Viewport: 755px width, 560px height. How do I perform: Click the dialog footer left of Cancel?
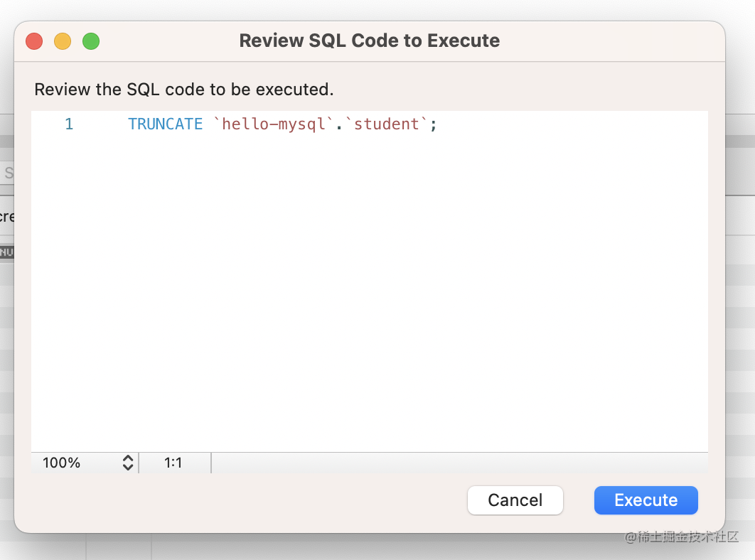242,500
